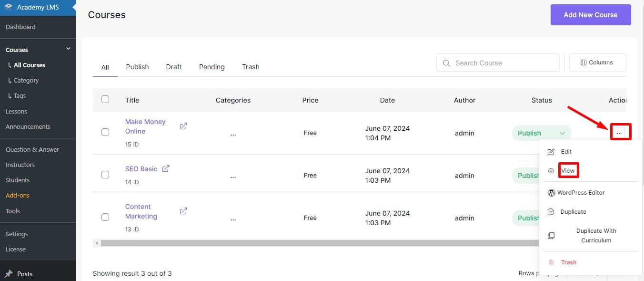644x281 pixels.
Task: Open the three-dot actions menu for first course
Action: pyautogui.click(x=619, y=133)
